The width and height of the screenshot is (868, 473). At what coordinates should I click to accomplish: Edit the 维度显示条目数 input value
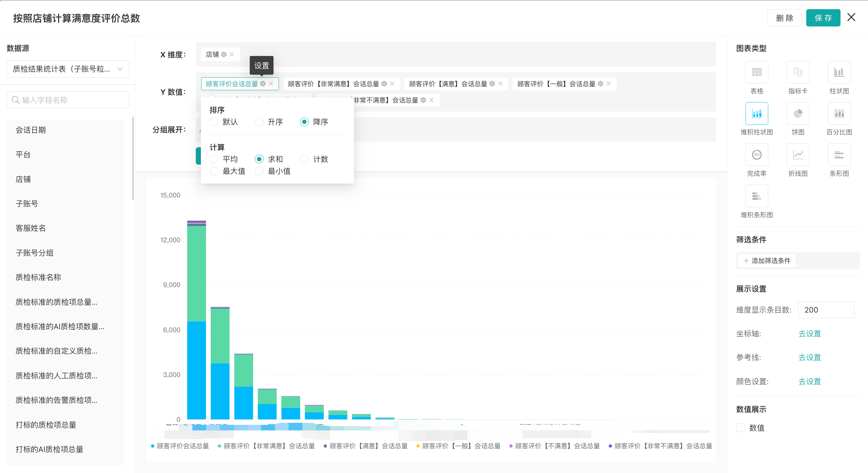pos(826,310)
